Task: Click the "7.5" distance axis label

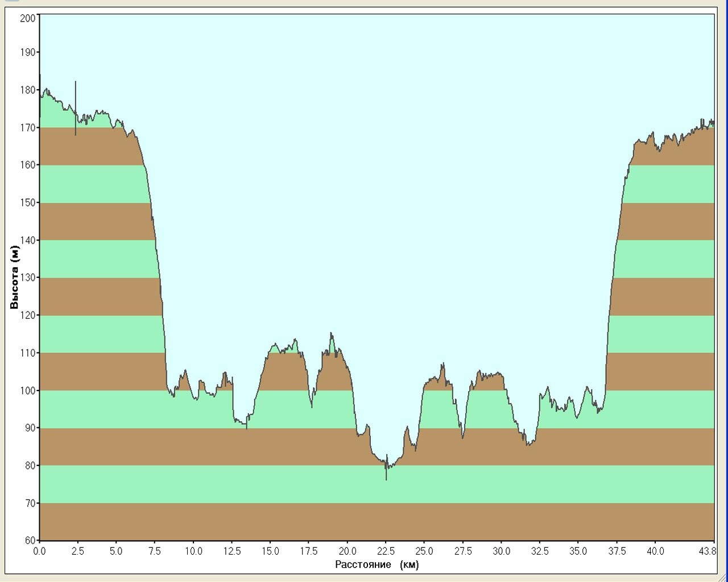Action: (x=155, y=551)
